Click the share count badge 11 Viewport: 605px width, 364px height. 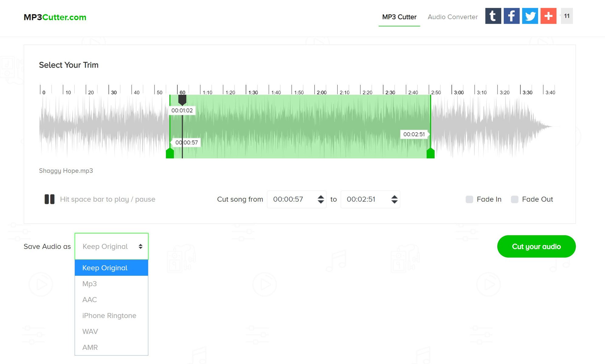point(567,16)
